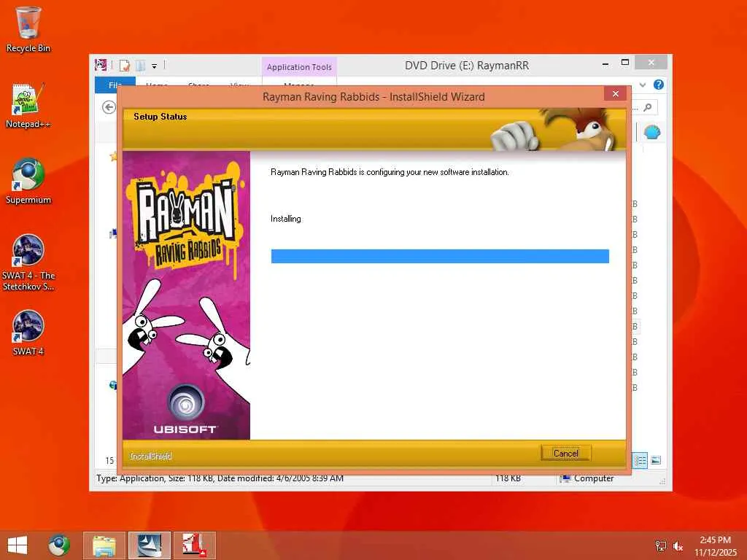
Task: Click the Setup Status heading
Action: (x=160, y=116)
